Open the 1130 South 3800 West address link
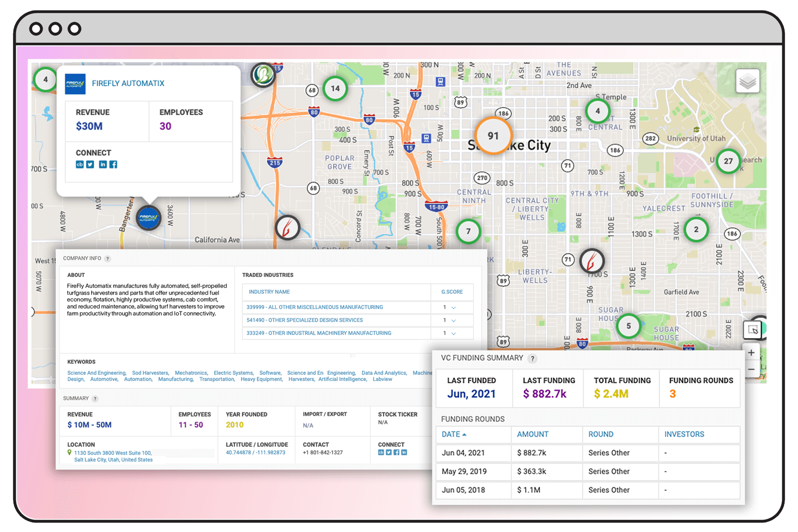This screenshot has height=532, width=798. [113, 456]
